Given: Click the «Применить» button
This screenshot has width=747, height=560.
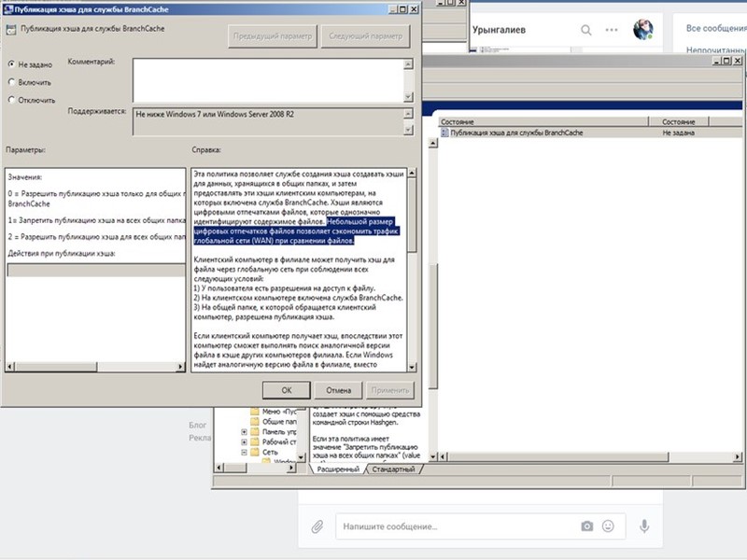Looking at the screenshot, I should (390, 390).
